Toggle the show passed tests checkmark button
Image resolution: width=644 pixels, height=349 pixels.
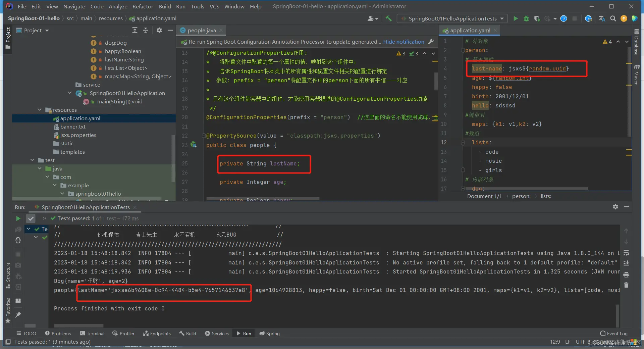[x=31, y=218]
